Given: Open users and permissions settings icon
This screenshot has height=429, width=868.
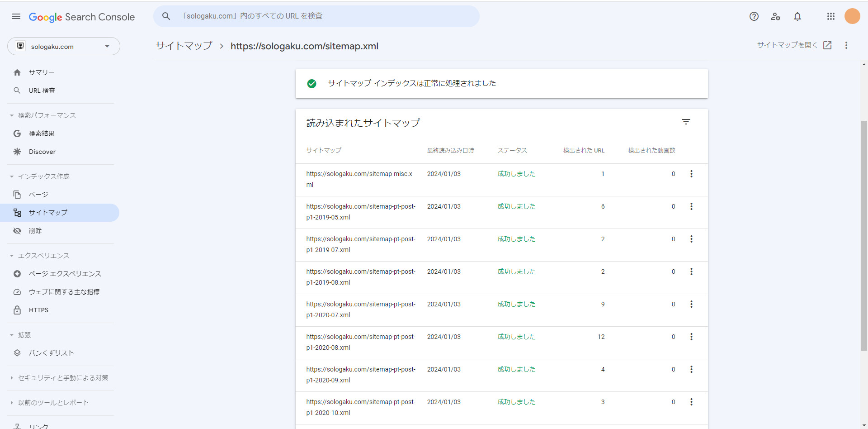Looking at the screenshot, I should coord(776,17).
